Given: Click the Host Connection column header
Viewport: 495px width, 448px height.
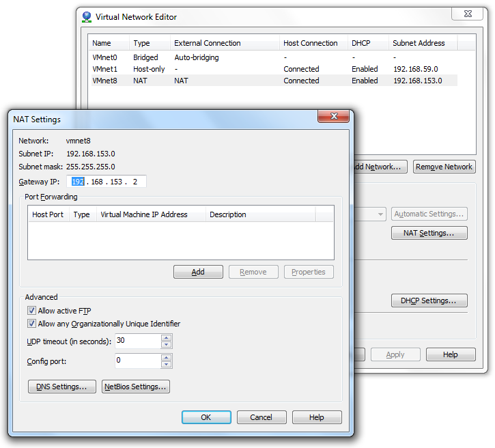Looking at the screenshot, I should 314,43.
